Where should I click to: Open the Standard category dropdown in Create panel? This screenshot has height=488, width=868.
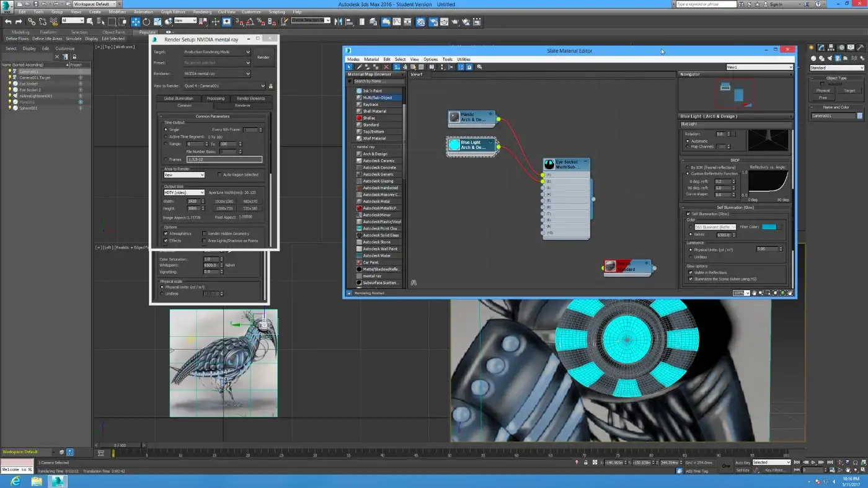(x=836, y=68)
